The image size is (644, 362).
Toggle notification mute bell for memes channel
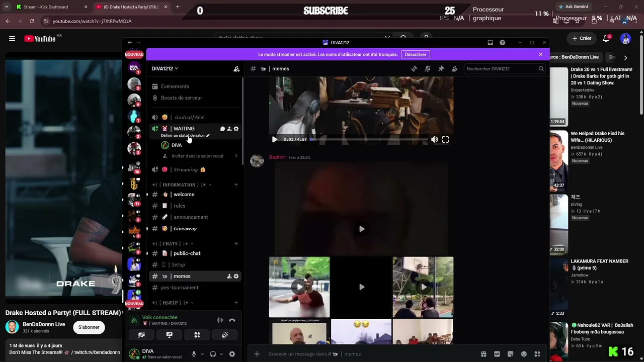pyautogui.click(x=428, y=69)
